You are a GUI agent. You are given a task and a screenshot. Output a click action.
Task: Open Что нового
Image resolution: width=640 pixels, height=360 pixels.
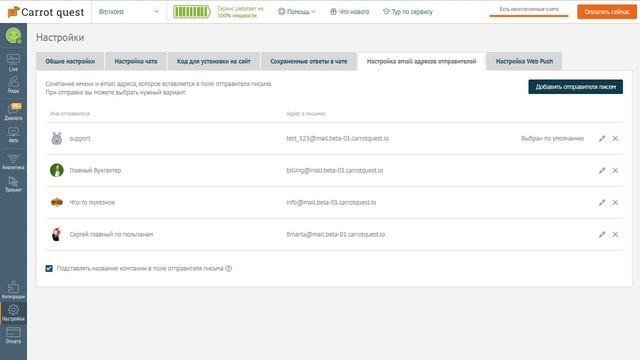click(x=349, y=12)
